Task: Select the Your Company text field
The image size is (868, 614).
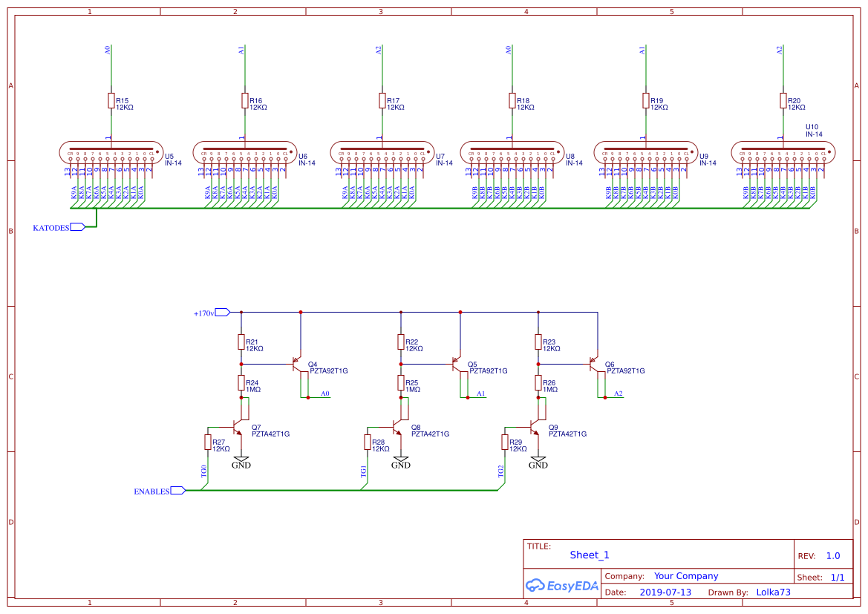Action: click(x=687, y=575)
